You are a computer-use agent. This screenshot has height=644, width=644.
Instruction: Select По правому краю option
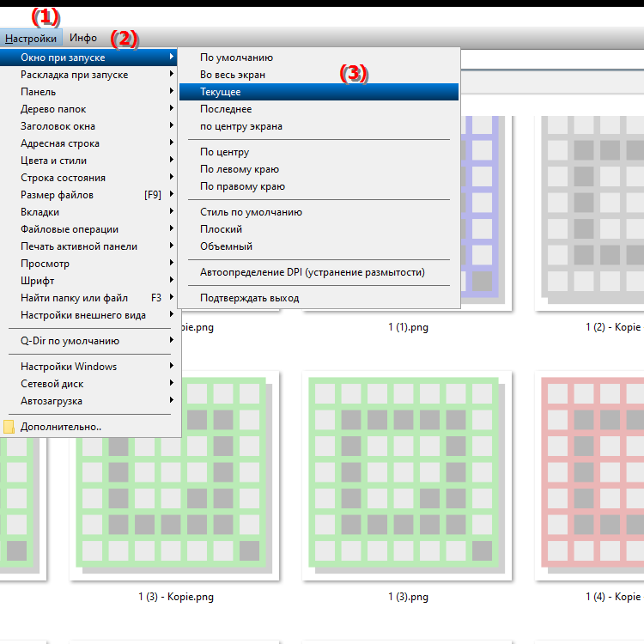pos(319,186)
